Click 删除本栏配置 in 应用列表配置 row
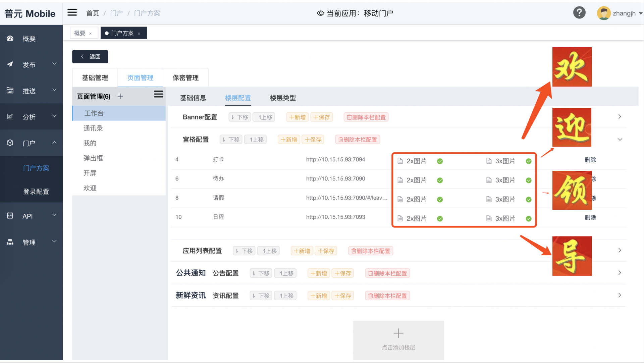The image size is (644, 363). 370,251
